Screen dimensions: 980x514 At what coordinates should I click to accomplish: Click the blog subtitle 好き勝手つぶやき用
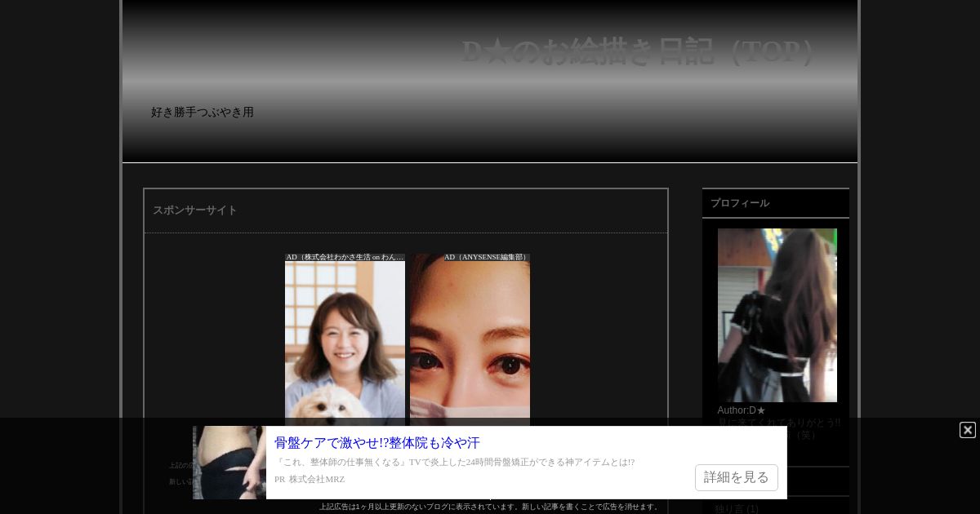coord(203,113)
